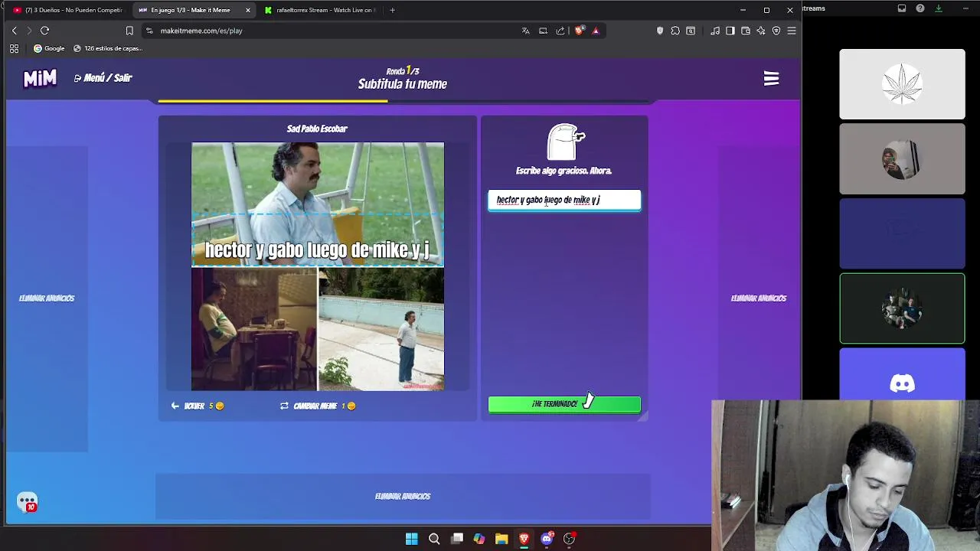This screenshot has width=980, height=551.
Task: Open the Brave Shields lion icon
Action: pyautogui.click(x=579, y=31)
